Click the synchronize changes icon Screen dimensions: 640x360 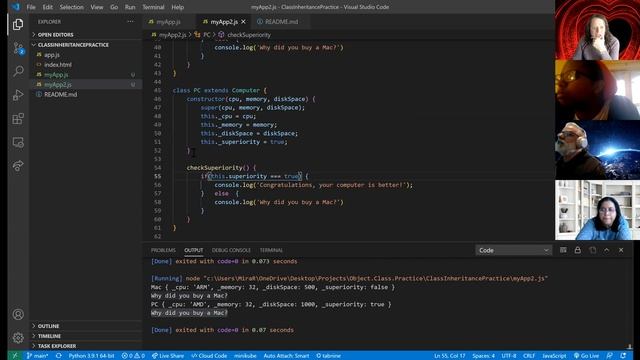click(59, 356)
